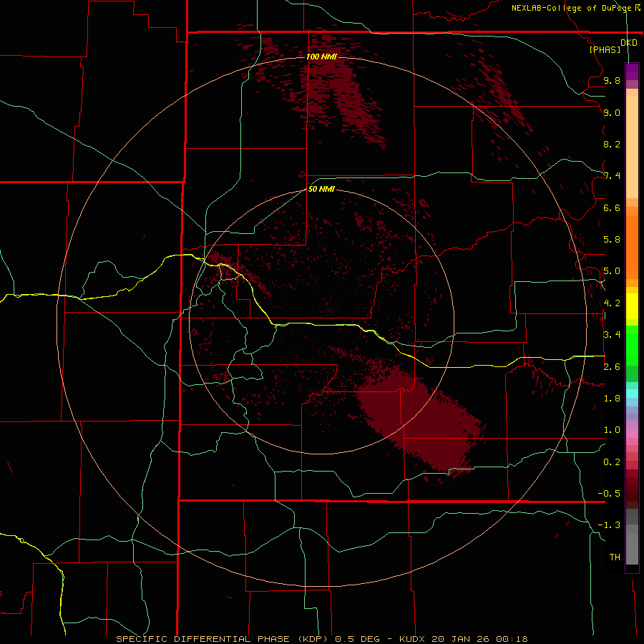
Task: Click the cyan color bar segment
Action: tap(632, 394)
